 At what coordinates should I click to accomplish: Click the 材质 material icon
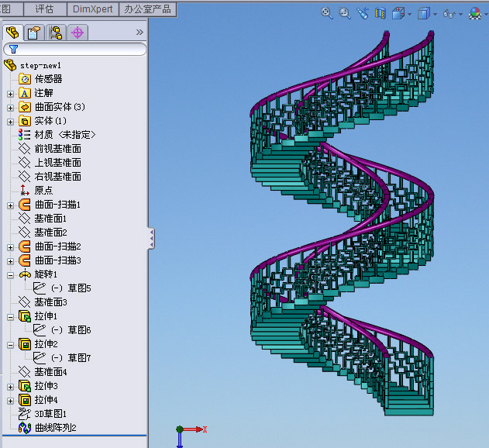tap(24, 135)
